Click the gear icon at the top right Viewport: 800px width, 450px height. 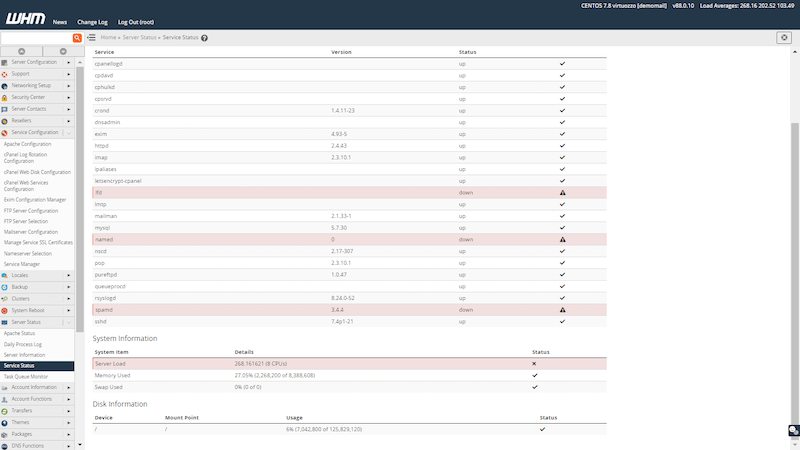(x=784, y=37)
